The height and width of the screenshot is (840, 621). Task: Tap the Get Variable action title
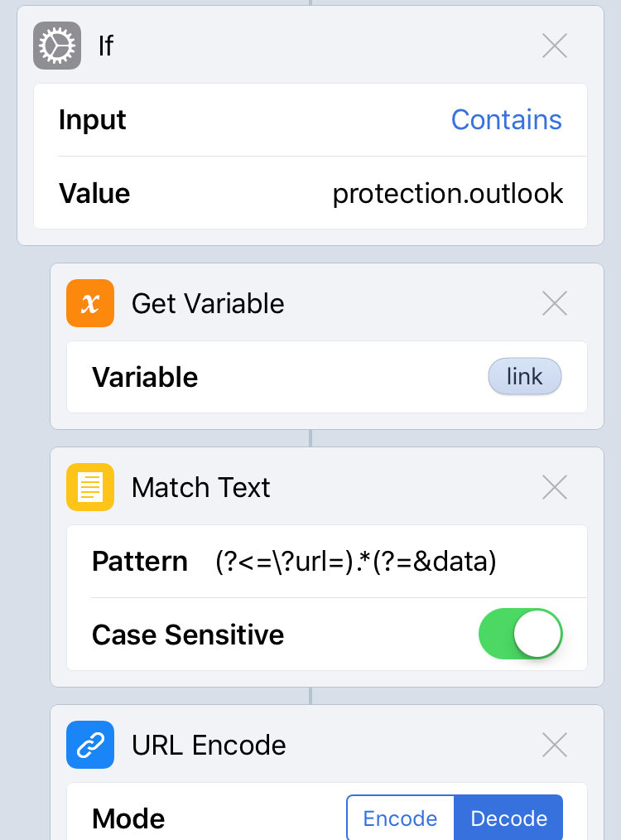(x=208, y=303)
